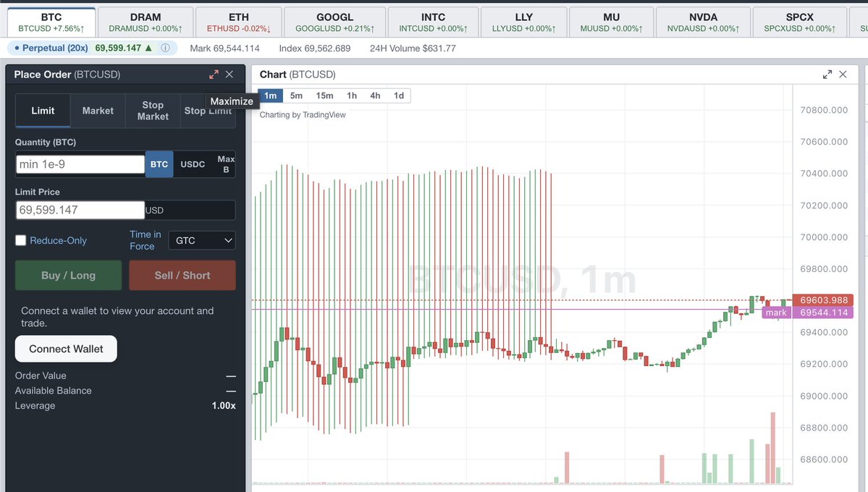Image resolution: width=868 pixels, height=492 pixels.
Task: Select the ETH market tab
Action: (x=239, y=22)
